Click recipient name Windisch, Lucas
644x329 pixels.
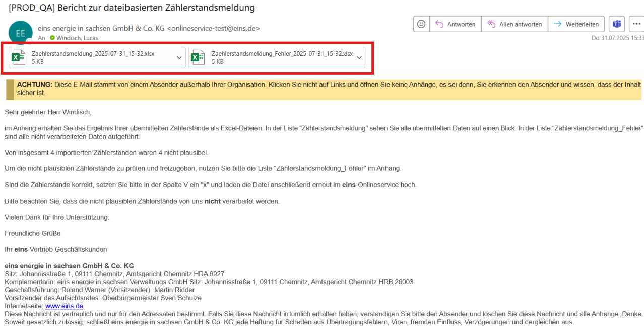coord(77,38)
